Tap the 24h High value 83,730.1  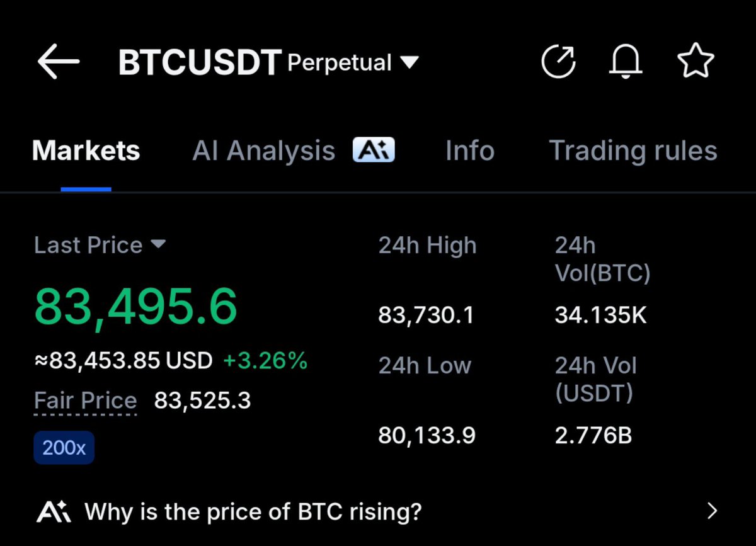(426, 315)
